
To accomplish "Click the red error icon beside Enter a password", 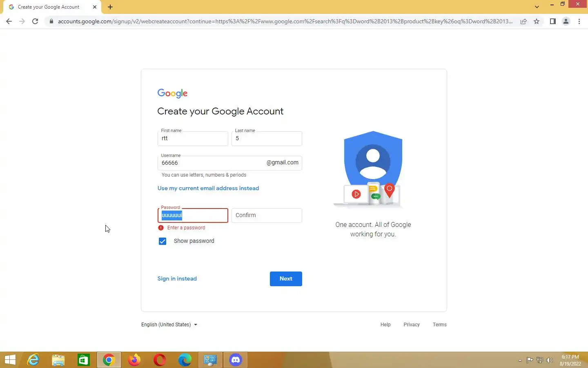I will (x=161, y=228).
